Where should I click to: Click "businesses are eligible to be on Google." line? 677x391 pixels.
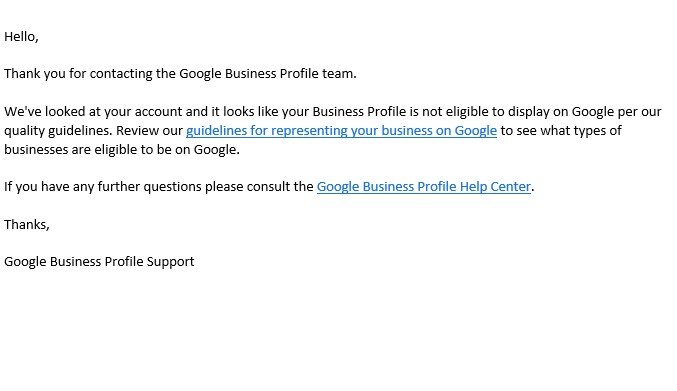(122, 150)
